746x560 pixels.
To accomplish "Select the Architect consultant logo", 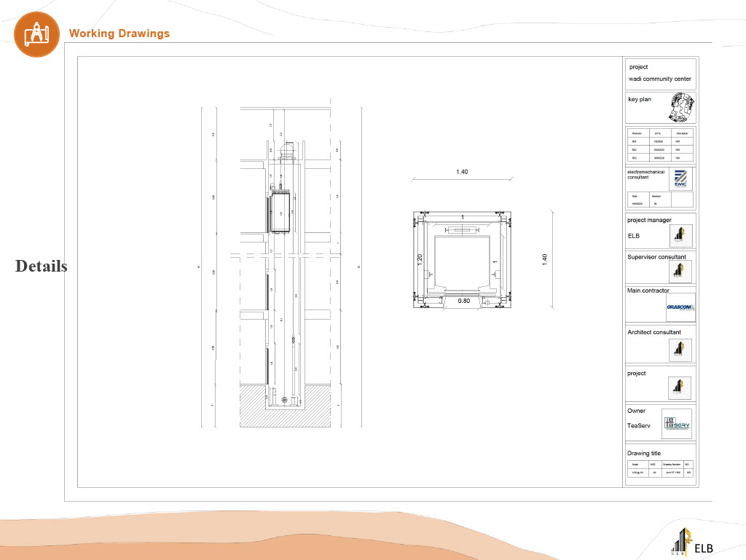I will pos(680,349).
